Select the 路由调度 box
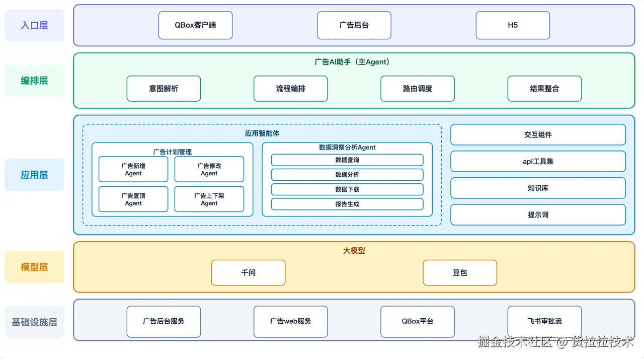 pyautogui.click(x=418, y=89)
